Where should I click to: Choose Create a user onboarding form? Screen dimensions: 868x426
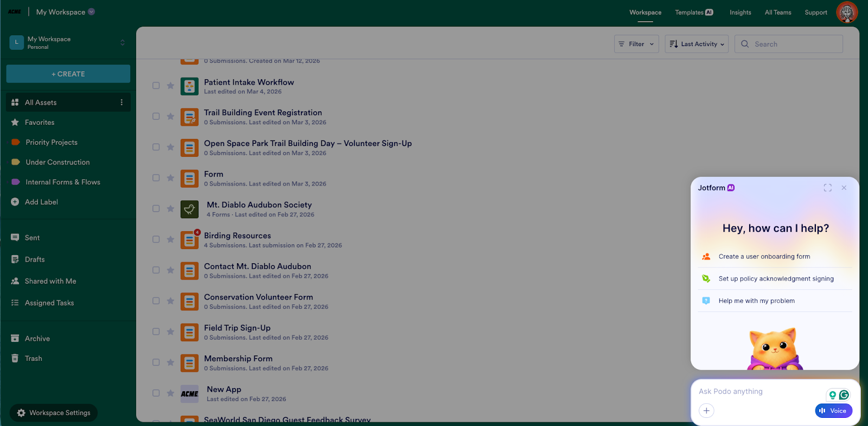pos(775,257)
